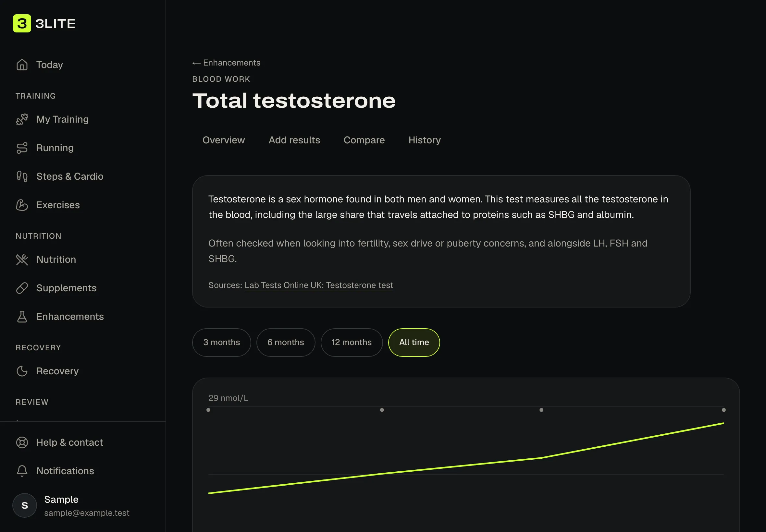766x532 pixels.
Task: Click the last chart data point marker
Action: click(724, 410)
